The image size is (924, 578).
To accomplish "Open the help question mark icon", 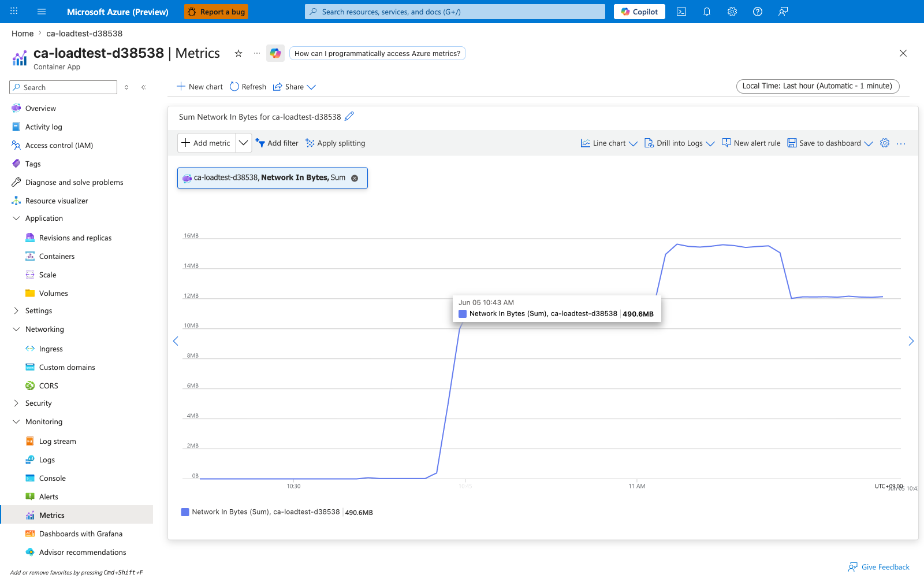I will tap(758, 12).
